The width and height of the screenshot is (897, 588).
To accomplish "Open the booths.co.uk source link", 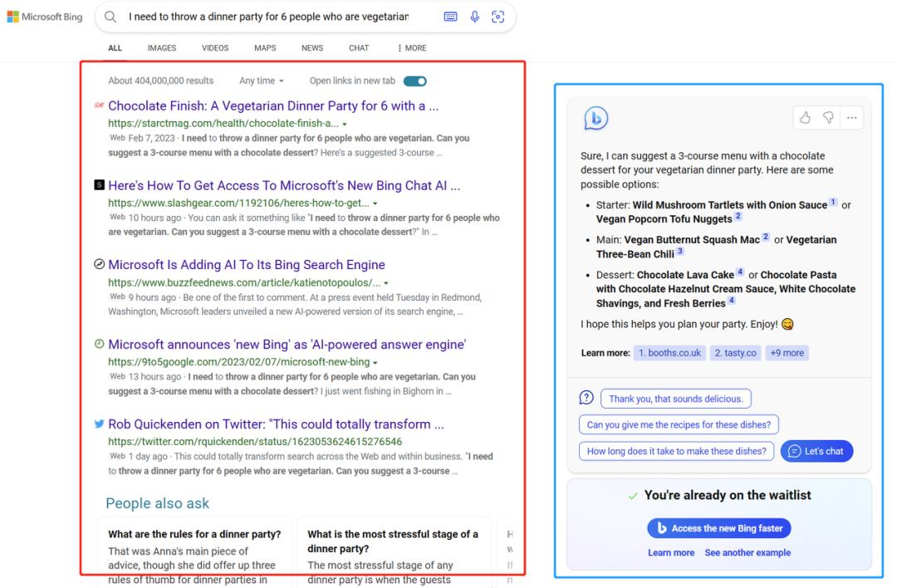I will (x=669, y=353).
